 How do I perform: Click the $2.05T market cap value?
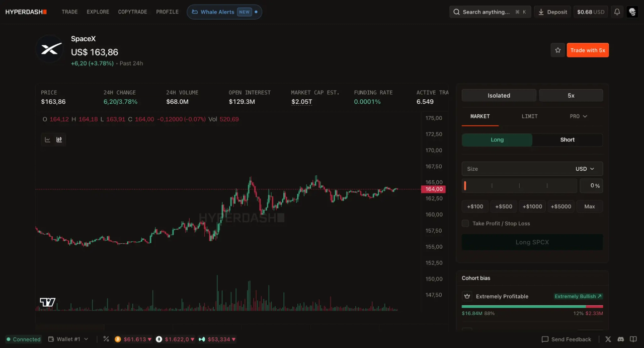[x=301, y=102]
